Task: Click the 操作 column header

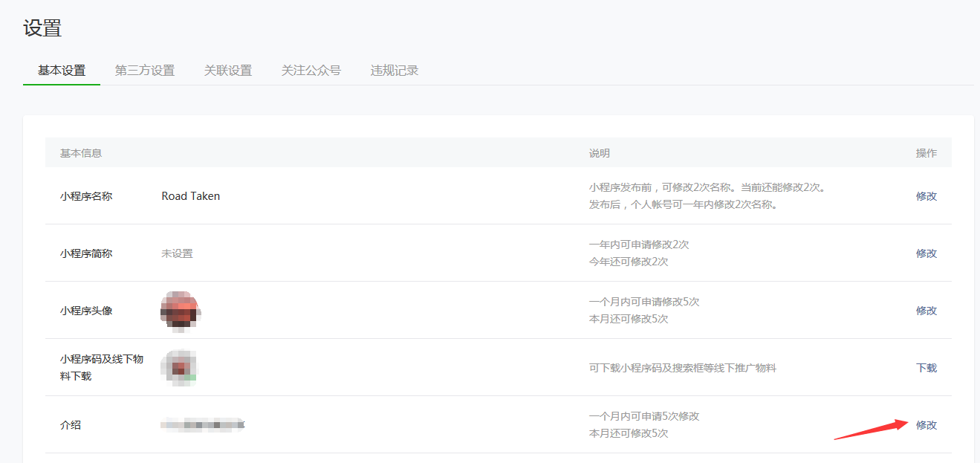Action: 927,153
